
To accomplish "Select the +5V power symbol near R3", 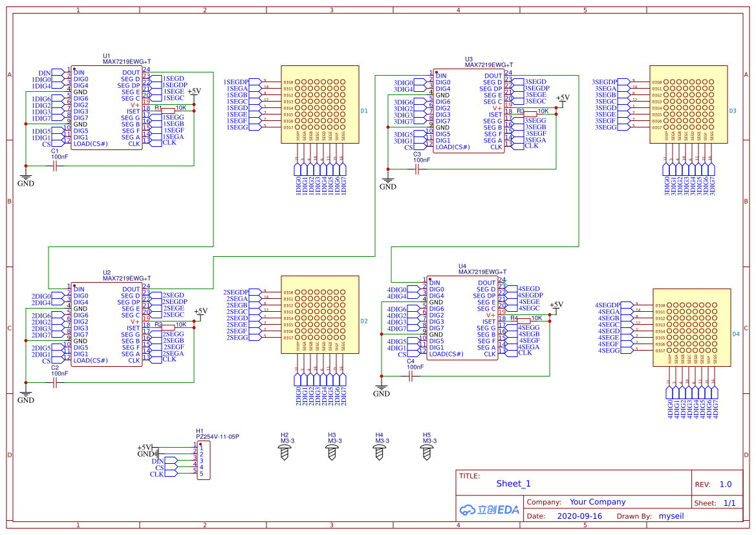I will coord(563,102).
